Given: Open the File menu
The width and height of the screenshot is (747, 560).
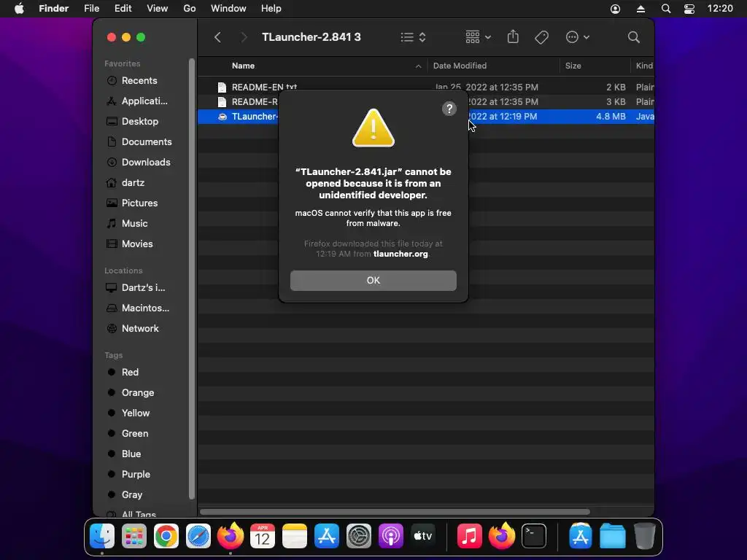Looking at the screenshot, I should [91, 9].
